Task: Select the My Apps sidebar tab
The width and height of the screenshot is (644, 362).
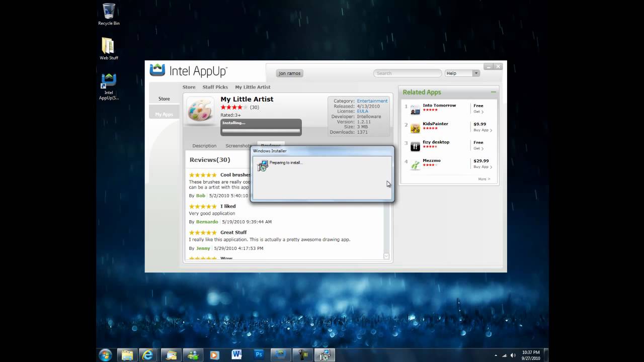Action: (164, 114)
